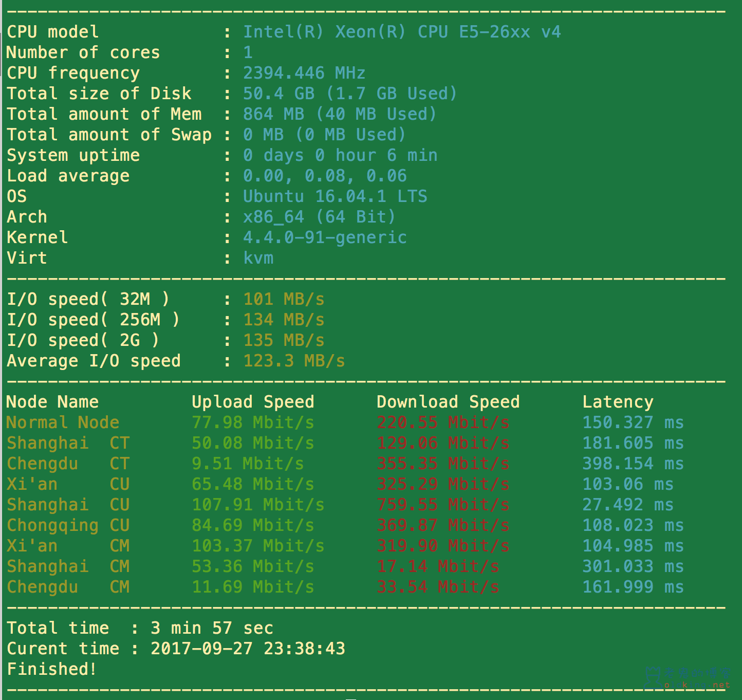Click the Chongqing CU node name
The height and width of the screenshot is (700, 742).
(68, 525)
